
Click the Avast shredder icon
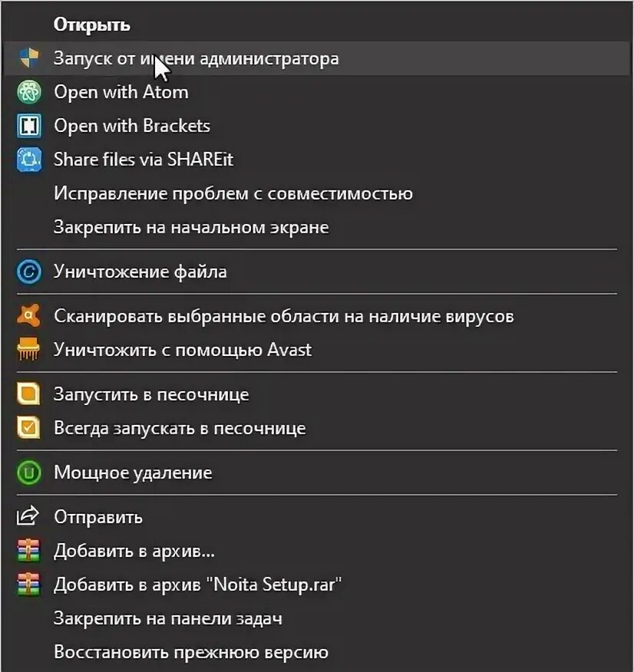[28, 349]
